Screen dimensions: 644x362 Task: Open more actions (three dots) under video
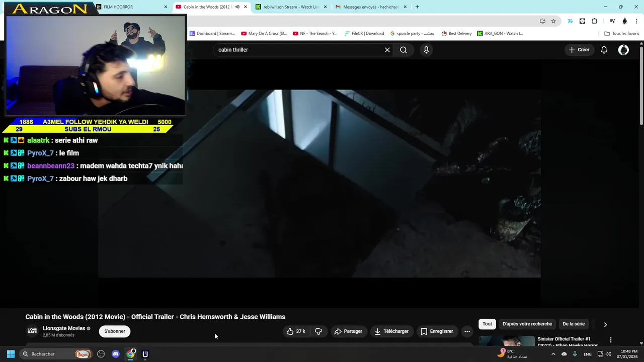(x=467, y=331)
